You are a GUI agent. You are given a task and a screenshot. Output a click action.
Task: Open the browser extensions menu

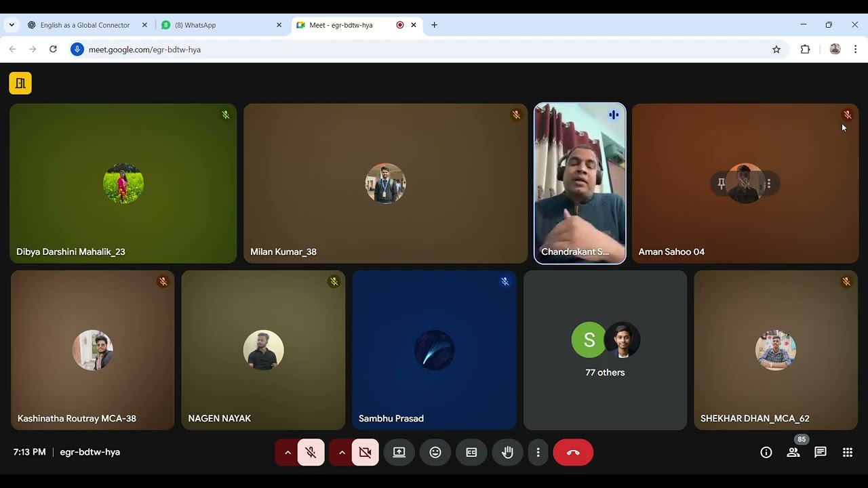(806, 49)
